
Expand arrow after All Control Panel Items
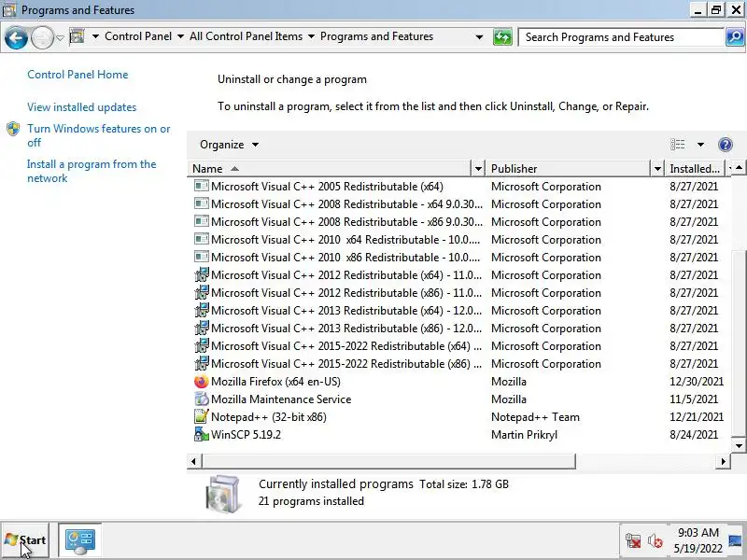pyautogui.click(x=311, y=36)
